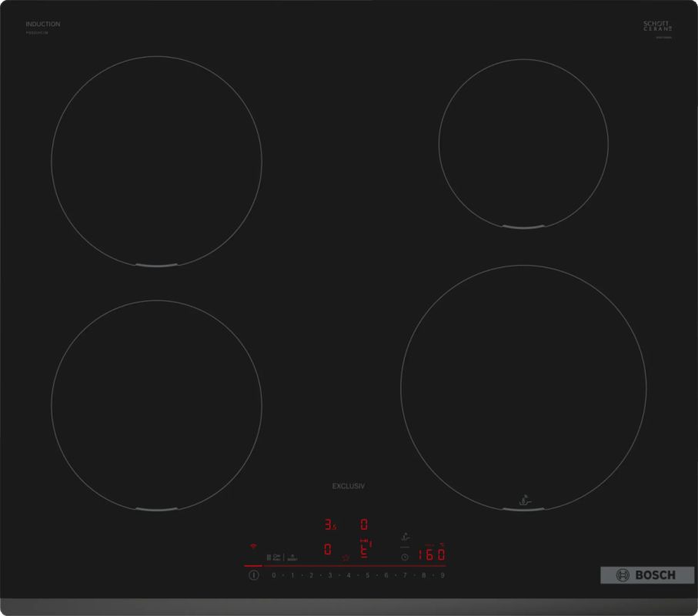698x616 pixels.
Task: Select the front-left zone display showing 0
Action: [x=328, y=550]
